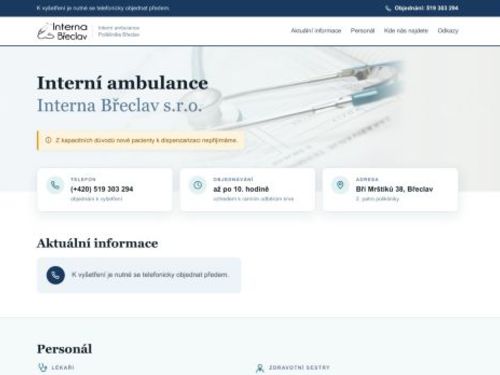Image resolution: width=500 pixels, height=375 pixels.
Task: Click the text 'až po 10. hodině'
Action: [241, 189]
